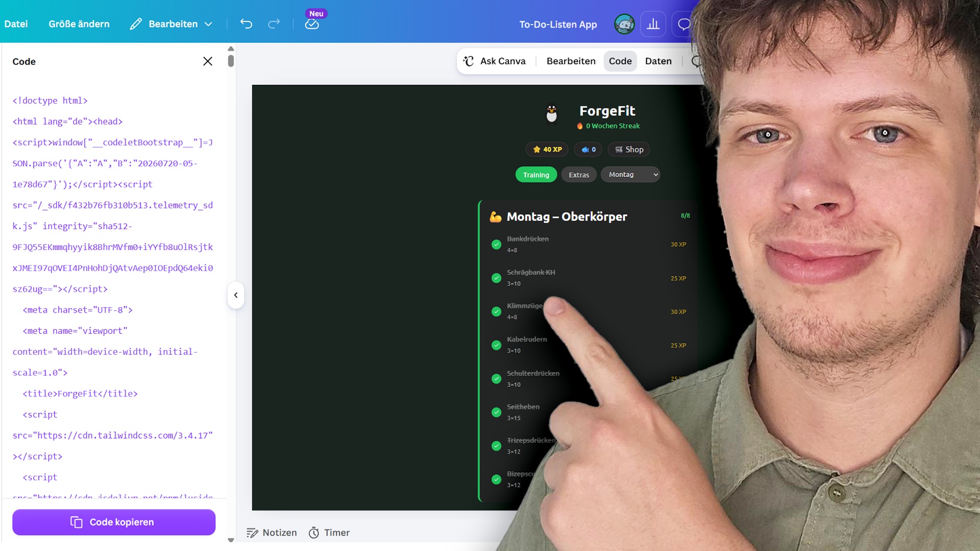The width and height of the screenshot is (980, 551).
Task: Uncheck the Bankdrücken exercise
Action: 496,244
